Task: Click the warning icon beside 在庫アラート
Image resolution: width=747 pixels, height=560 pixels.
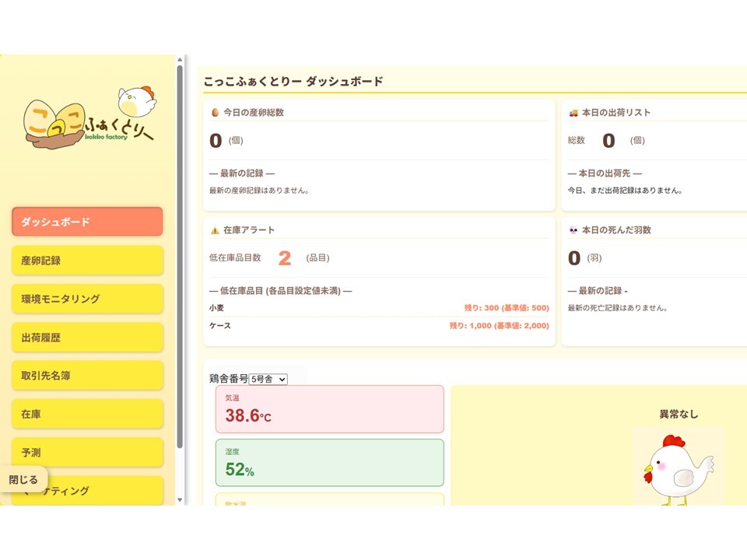Action: (x=215, y=230)
